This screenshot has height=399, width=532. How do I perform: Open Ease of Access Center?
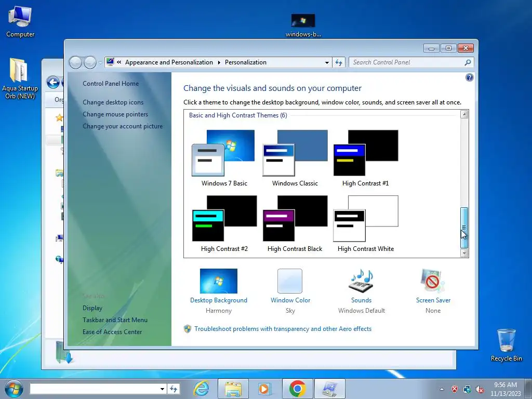(x=112, y=332)
